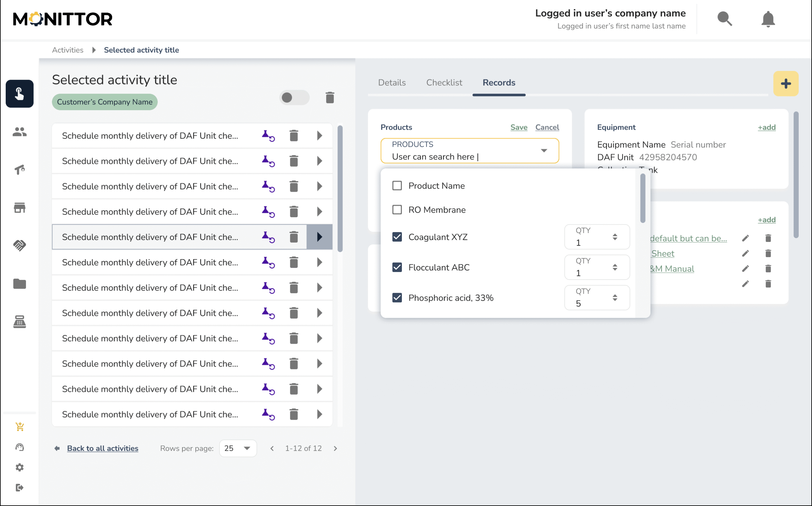This screenshot has width=812, height=506.
Task: Uncheck the Coagulant XYZ checkbox
Action: click(x=397, y=237)
